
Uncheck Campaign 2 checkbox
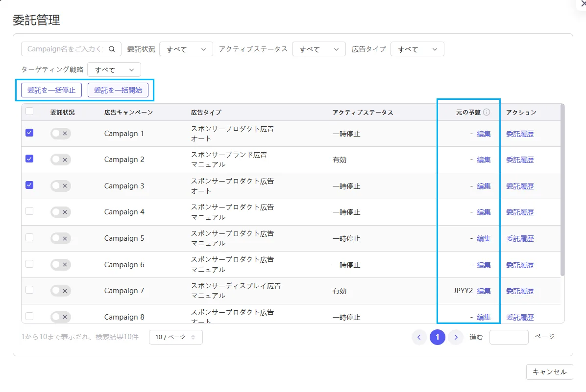[29, 159]
